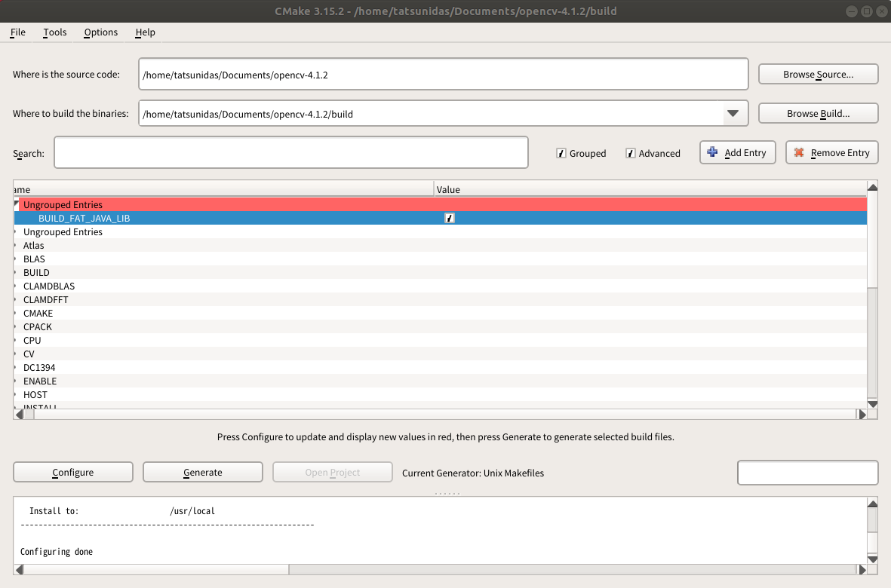Click the splitter handle dots above the log
This screenshot has width=891, height=588.
click(x=447, y=493)
